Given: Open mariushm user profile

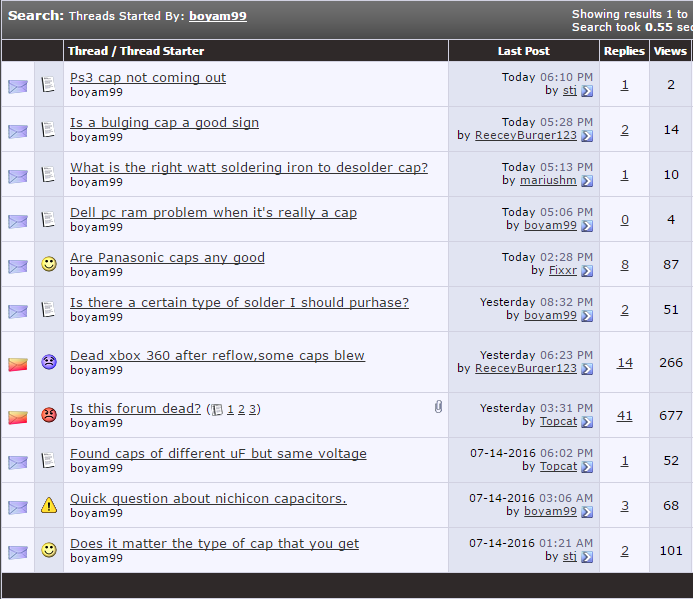Looking at the screenshot, I should tap(548, 180).
